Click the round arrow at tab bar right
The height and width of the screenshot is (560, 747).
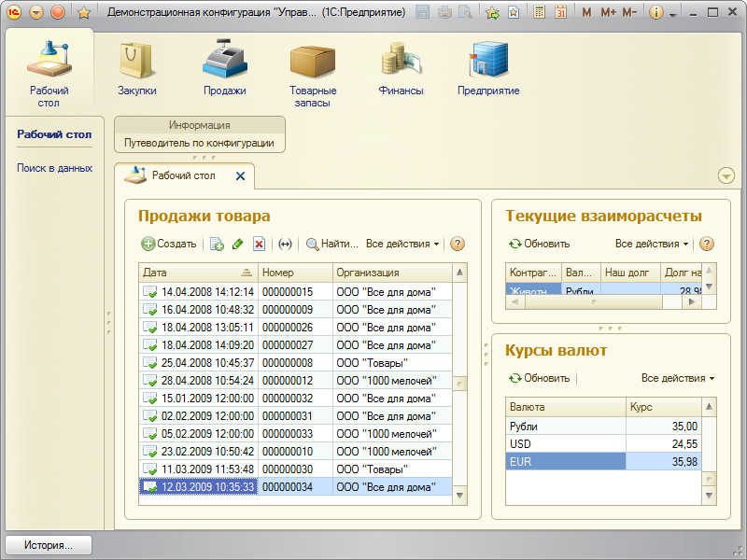(x=726, y=176)
